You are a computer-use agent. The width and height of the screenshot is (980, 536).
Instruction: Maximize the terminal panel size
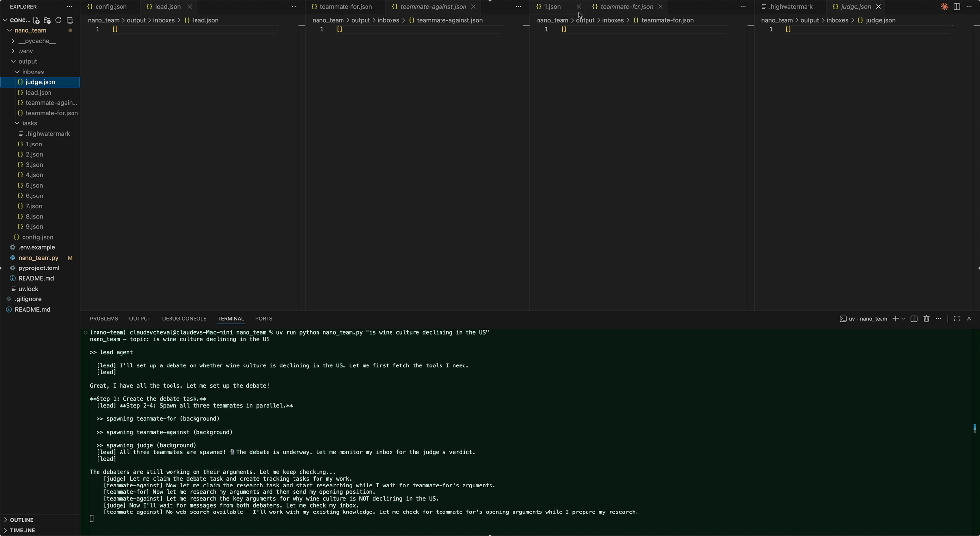click(x=956, y=318)
